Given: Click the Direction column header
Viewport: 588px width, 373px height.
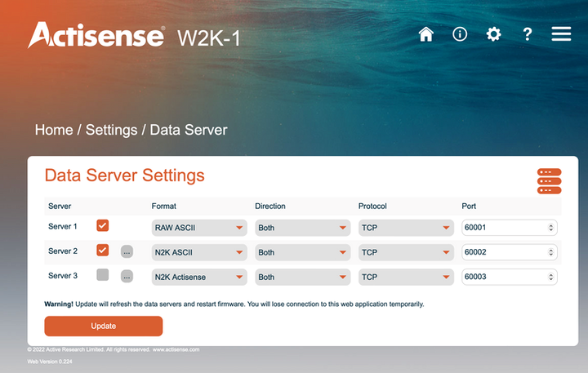Looking at the screenshot, I should (270, 206).
